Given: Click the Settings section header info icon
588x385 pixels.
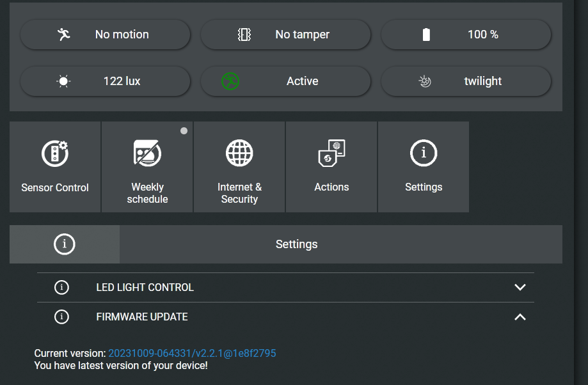Looking at the screenshot, I should (x=65, y=244).
